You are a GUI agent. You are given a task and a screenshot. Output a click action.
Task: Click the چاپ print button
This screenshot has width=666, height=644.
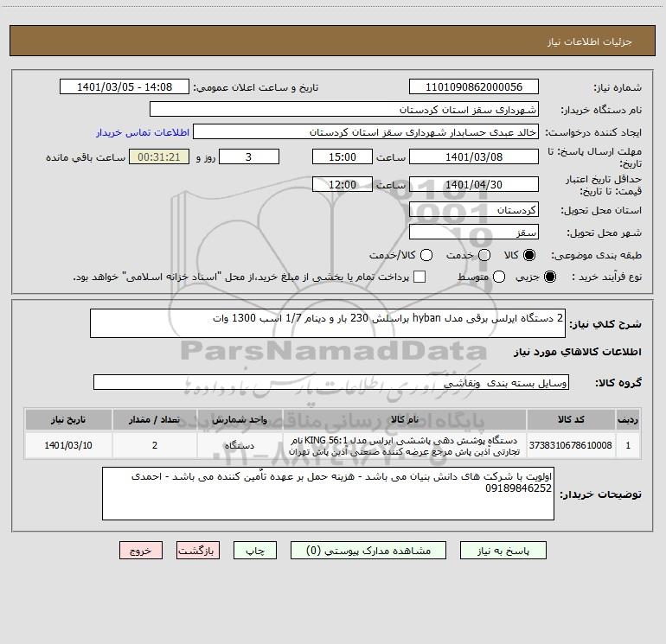[x=255, y=551]
